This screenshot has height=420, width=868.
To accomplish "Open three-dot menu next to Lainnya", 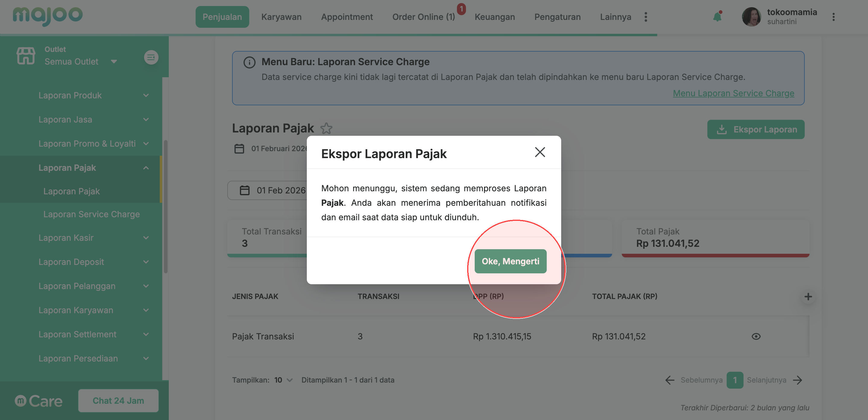I will [x=646, y=17].
